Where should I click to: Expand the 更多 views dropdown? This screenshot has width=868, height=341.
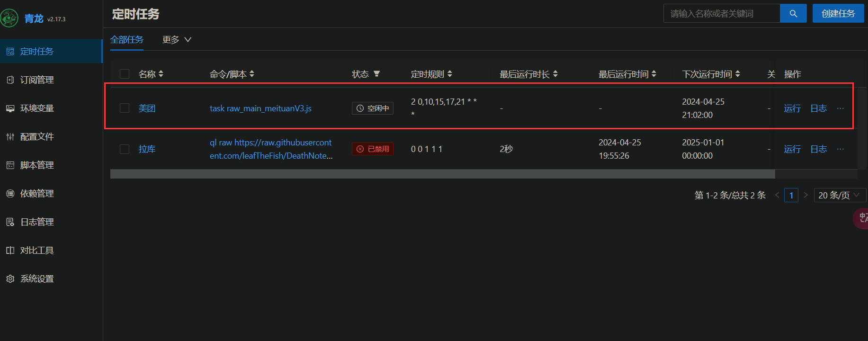point(177,40)
